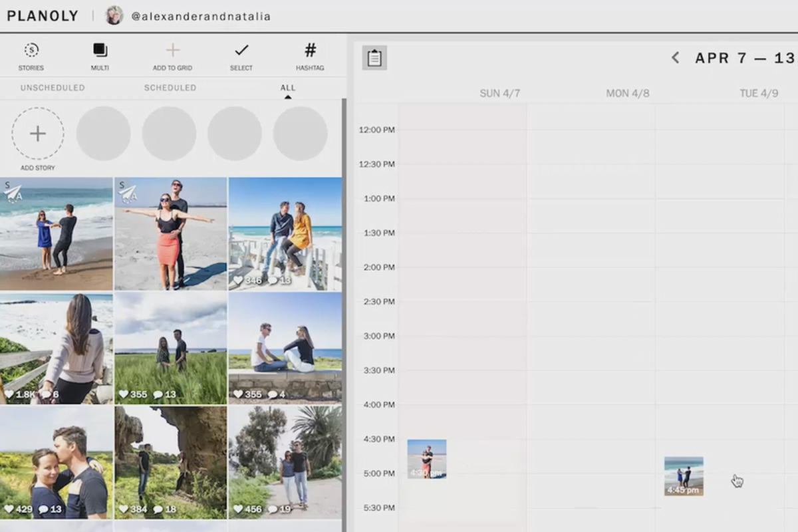This screenshot has height=532, width=798.
Task: Select the Multi upload icon
Action: pos(100,51)
